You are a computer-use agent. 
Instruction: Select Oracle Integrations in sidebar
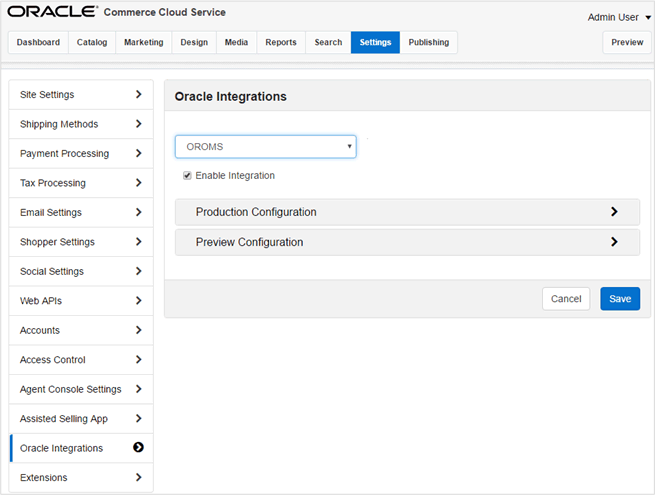pos(81,448)
